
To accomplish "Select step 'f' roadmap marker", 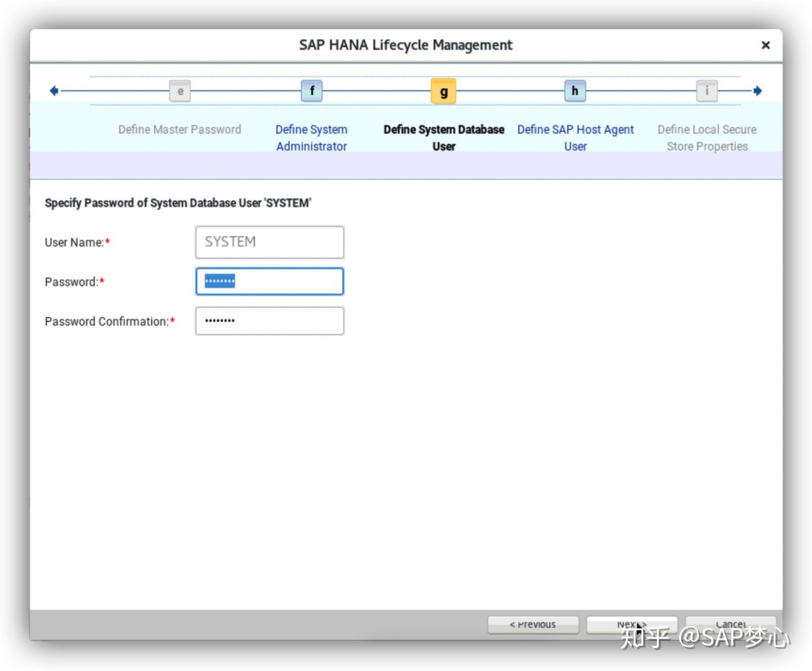I will tap(312, 91).
